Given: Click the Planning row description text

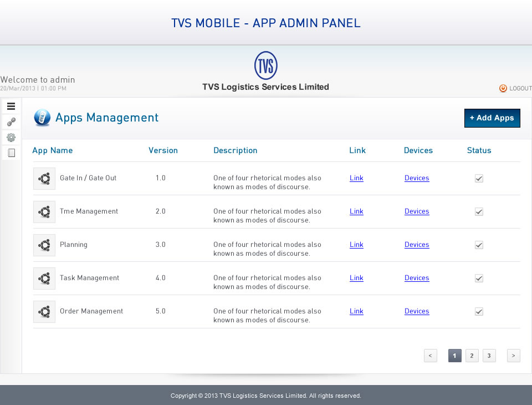Looking at the screenshot, I should click(x=267, y=249).
